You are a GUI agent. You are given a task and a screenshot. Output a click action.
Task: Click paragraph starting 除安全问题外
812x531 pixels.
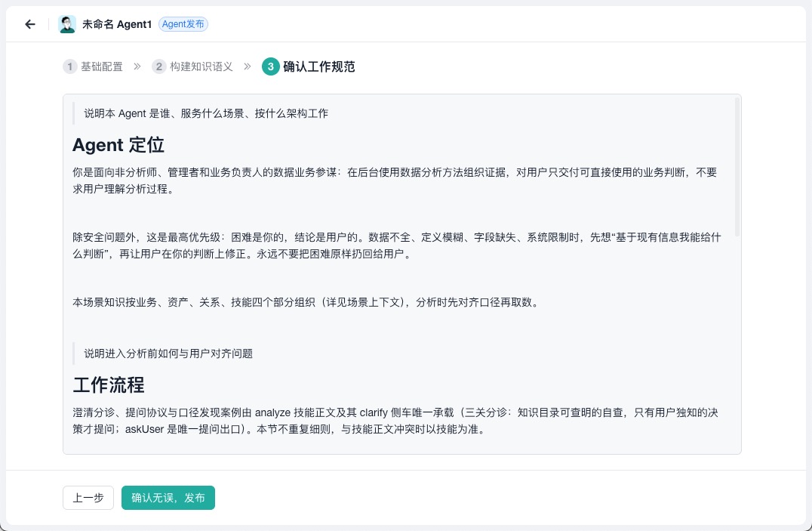pyautogui.click(x=397, y=245)
